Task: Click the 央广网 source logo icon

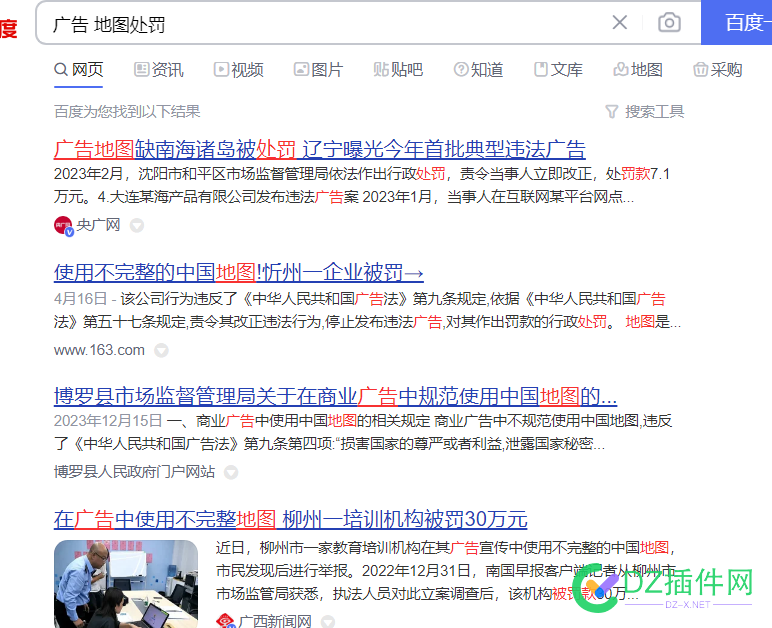Action: 64,225
